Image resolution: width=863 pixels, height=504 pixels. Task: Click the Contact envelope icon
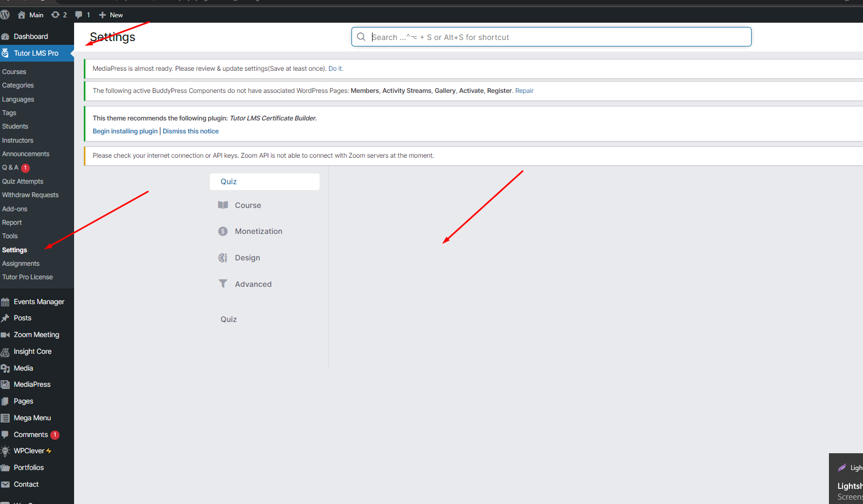[x=5, y=485]
